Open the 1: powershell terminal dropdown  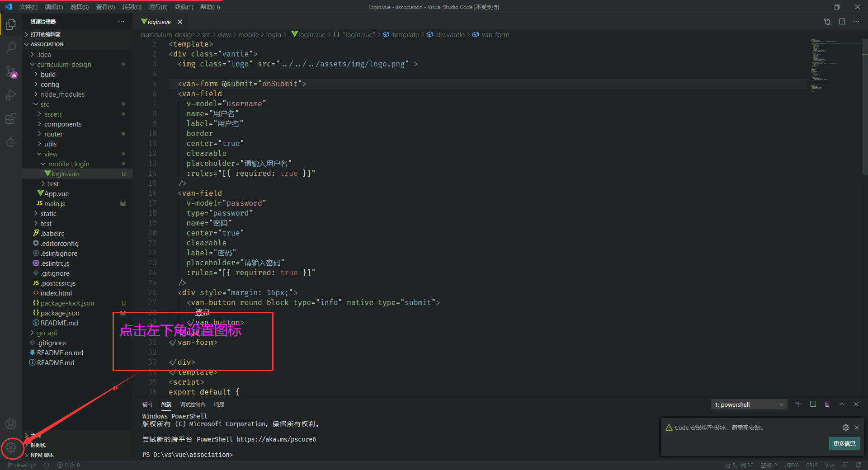748,404
